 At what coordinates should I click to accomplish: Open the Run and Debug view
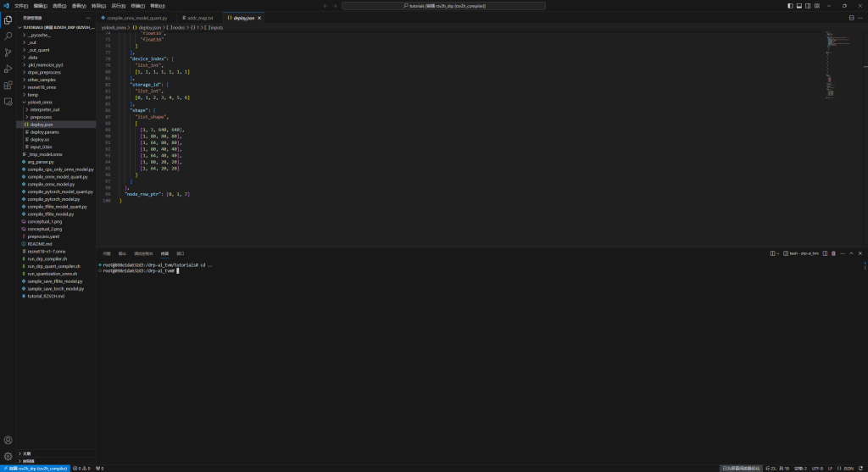tap(8, 68)
